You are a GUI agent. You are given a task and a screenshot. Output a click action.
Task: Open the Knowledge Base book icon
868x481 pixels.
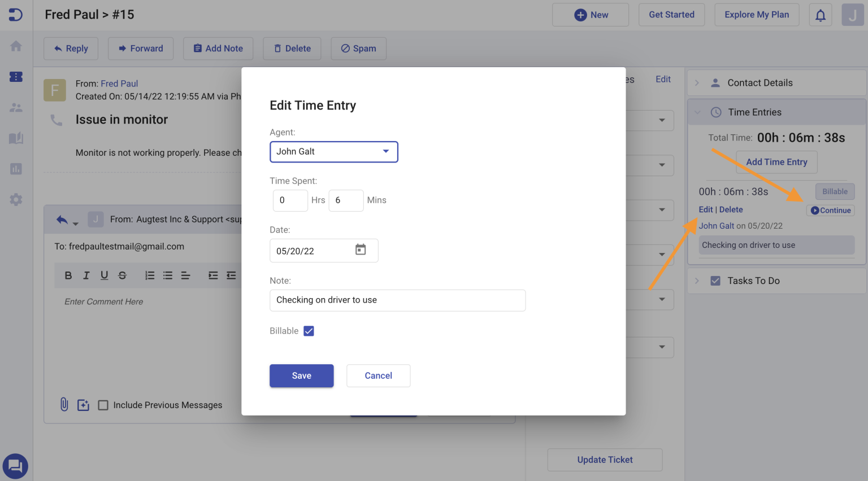click(x=16, y=138)
